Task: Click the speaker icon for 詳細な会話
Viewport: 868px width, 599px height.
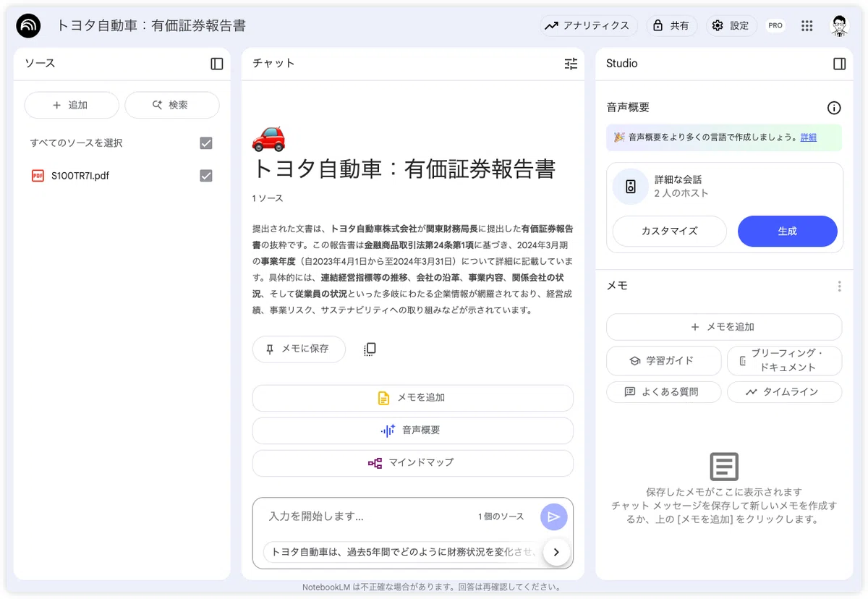Action: [x=630, y=187]
